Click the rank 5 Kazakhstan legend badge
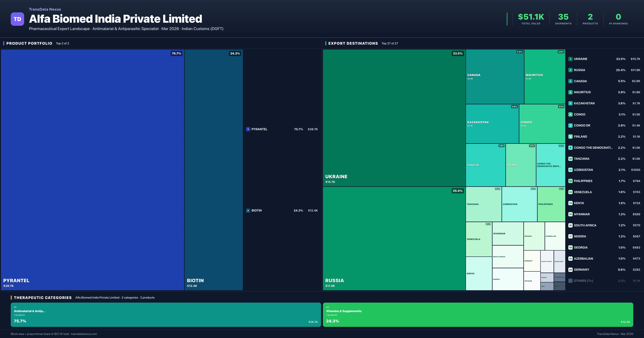 pyautogui.click(x=570, y=103)
